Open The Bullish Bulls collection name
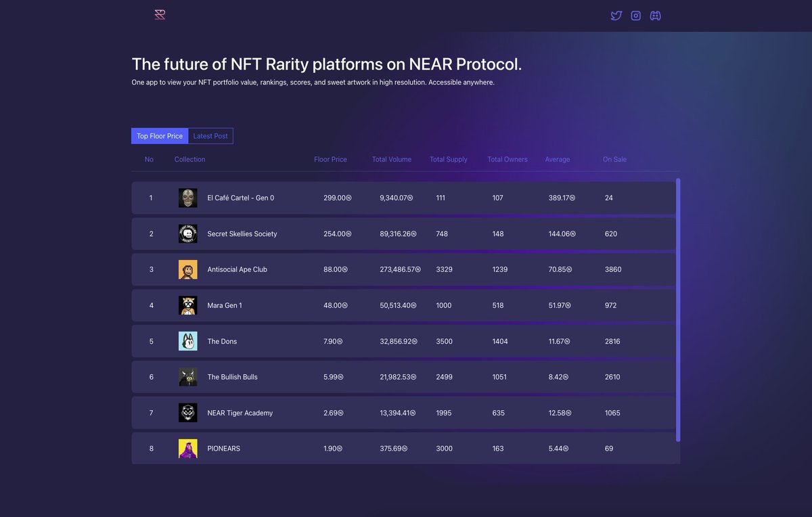Viewport: 812px width, 517px height. (233, 377)
